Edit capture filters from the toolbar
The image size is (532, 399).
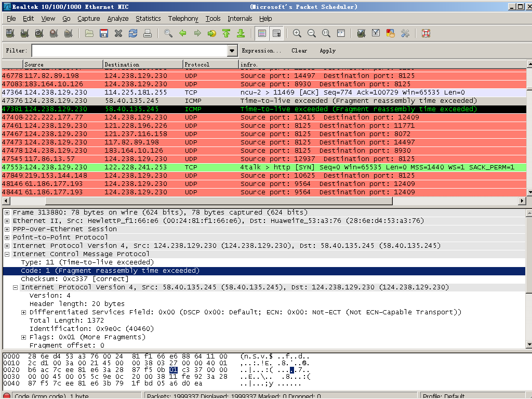click(362, 33)
